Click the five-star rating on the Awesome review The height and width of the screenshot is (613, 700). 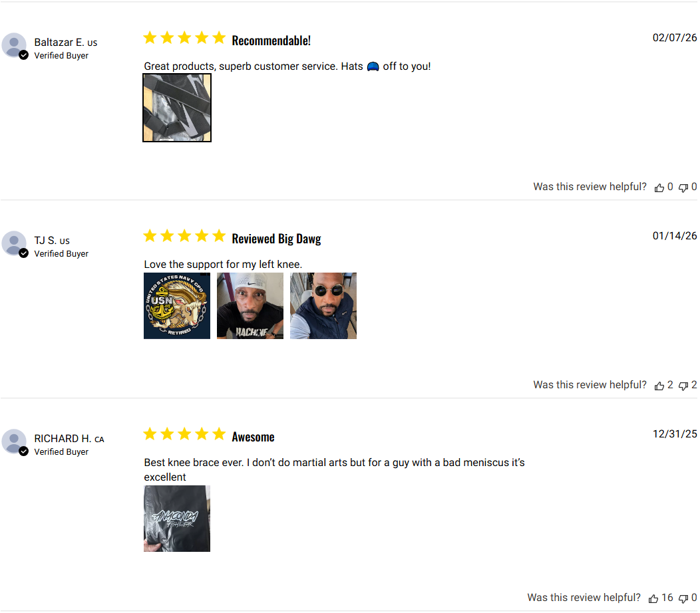[184, 435]
